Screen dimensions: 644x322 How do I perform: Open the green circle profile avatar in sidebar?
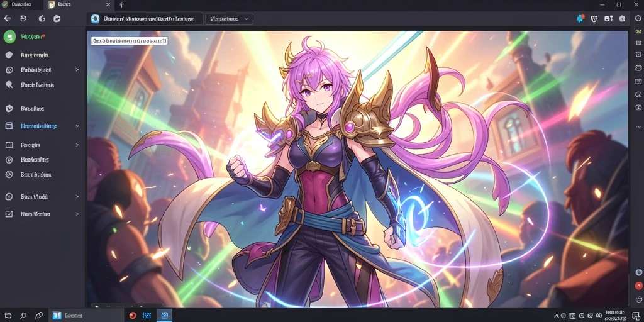click(9, 36)
